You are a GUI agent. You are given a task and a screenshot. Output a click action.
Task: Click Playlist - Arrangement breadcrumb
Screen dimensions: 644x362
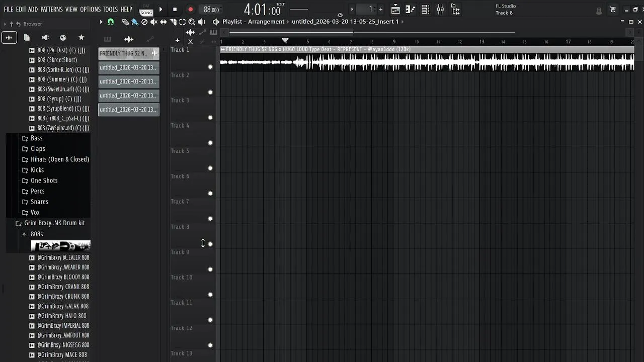[254, 22]
